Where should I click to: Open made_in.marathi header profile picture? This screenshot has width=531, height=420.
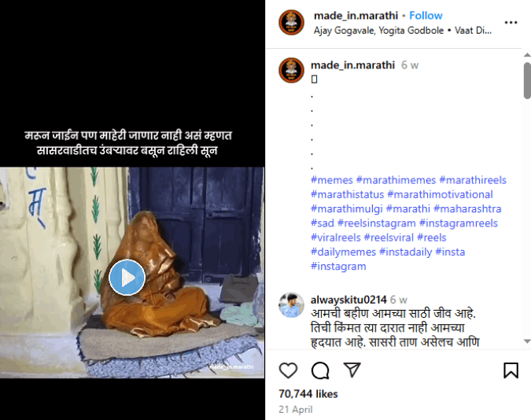coord(291,22)
